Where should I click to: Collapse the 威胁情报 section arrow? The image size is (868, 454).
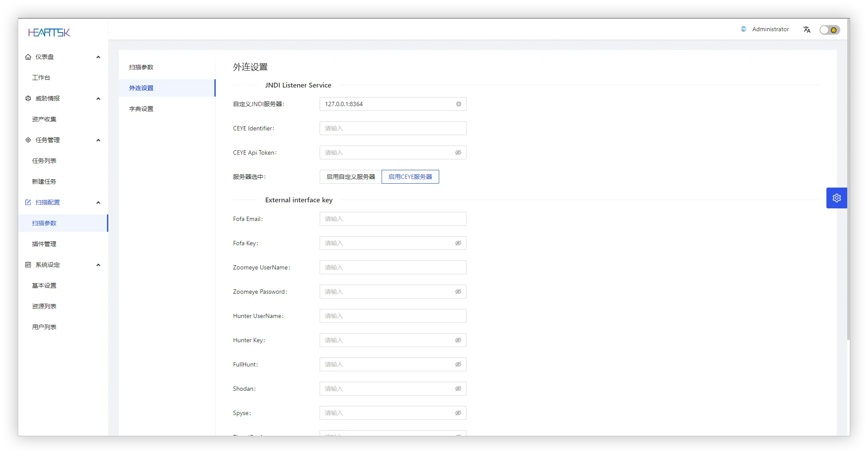coord(98,98)
